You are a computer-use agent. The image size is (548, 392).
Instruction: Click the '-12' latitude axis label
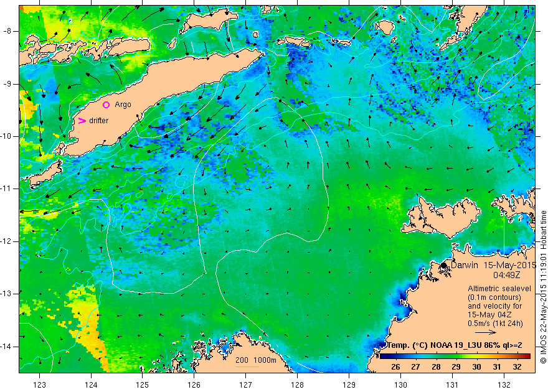[6, 241]
